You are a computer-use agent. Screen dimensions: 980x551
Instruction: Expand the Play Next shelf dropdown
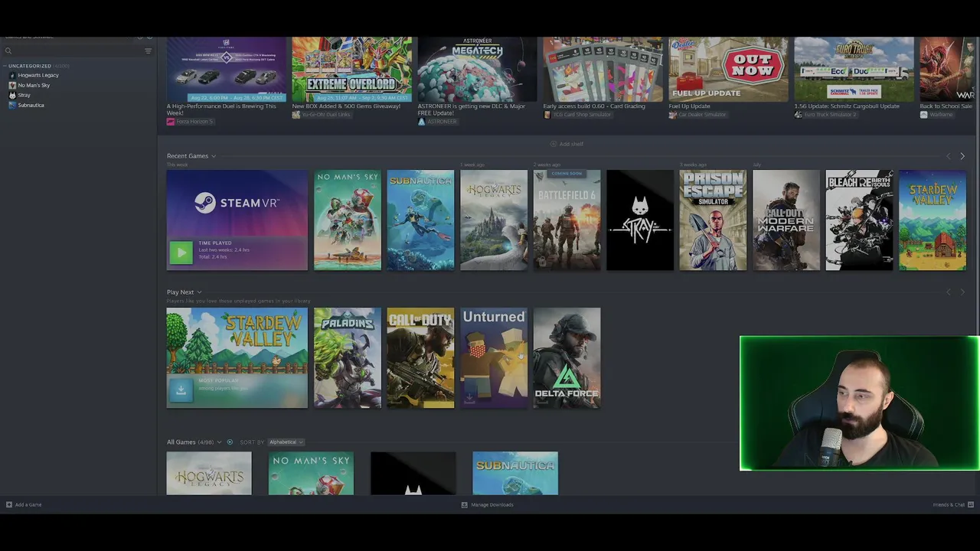pyautogui.click(x=199, y=292)
